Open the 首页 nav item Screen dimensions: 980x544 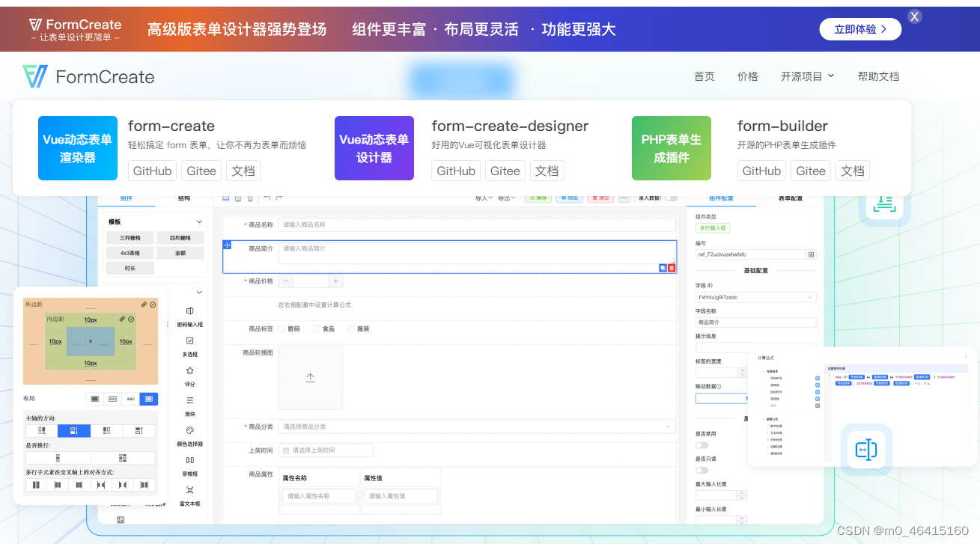704,76
